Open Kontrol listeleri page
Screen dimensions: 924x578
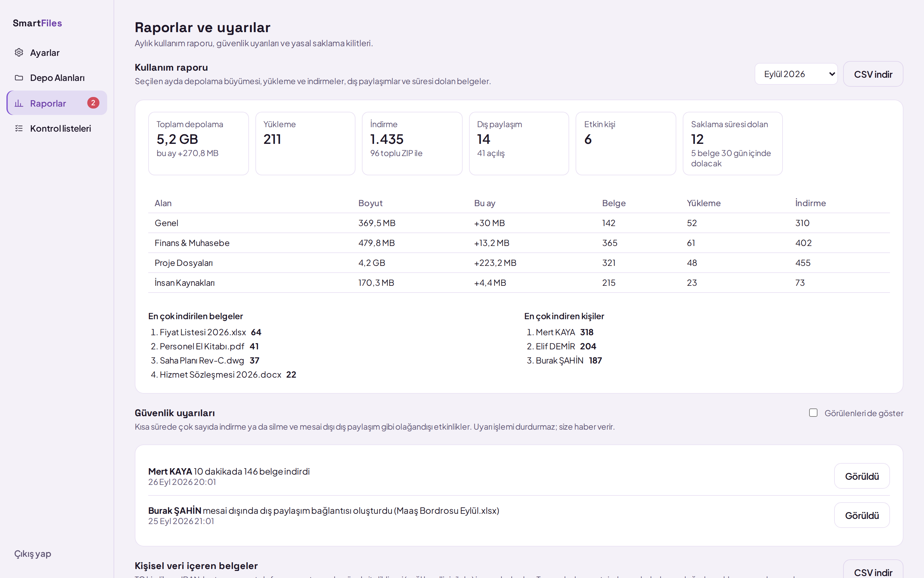click(x=57, y=128)
